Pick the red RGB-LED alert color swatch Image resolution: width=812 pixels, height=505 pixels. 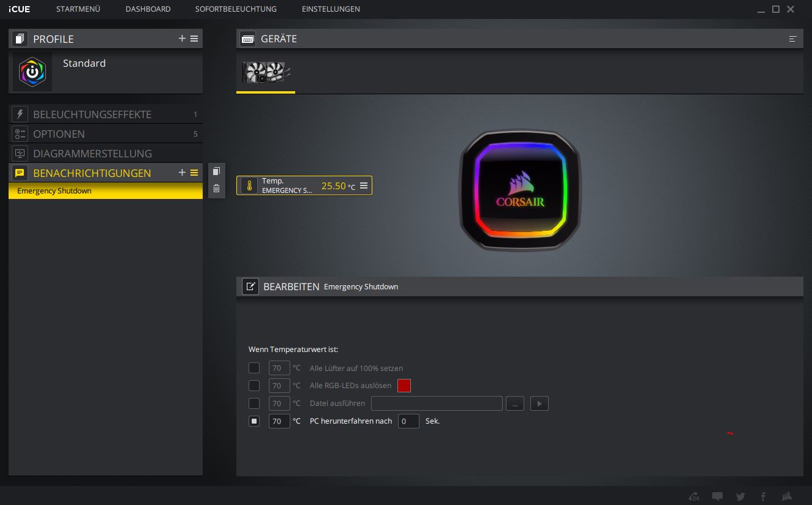click(404, 386)
